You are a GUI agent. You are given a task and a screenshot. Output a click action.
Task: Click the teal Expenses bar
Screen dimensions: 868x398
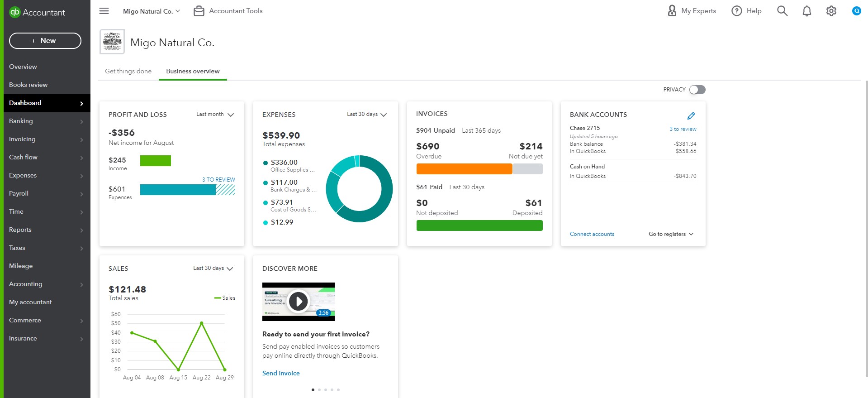click(178, 190)
